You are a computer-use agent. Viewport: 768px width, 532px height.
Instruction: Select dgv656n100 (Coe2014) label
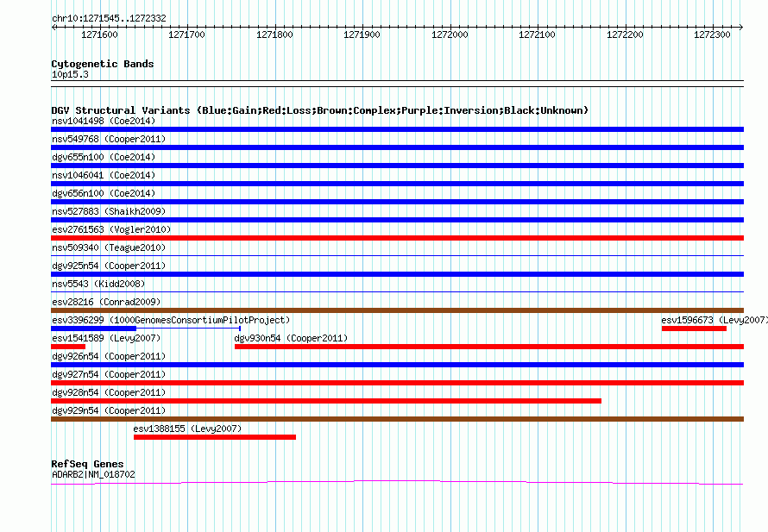pos(104,193)
